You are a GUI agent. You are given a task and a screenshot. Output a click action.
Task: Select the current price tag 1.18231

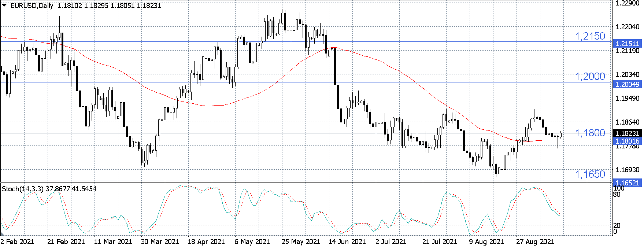click(x=627, y=133)
